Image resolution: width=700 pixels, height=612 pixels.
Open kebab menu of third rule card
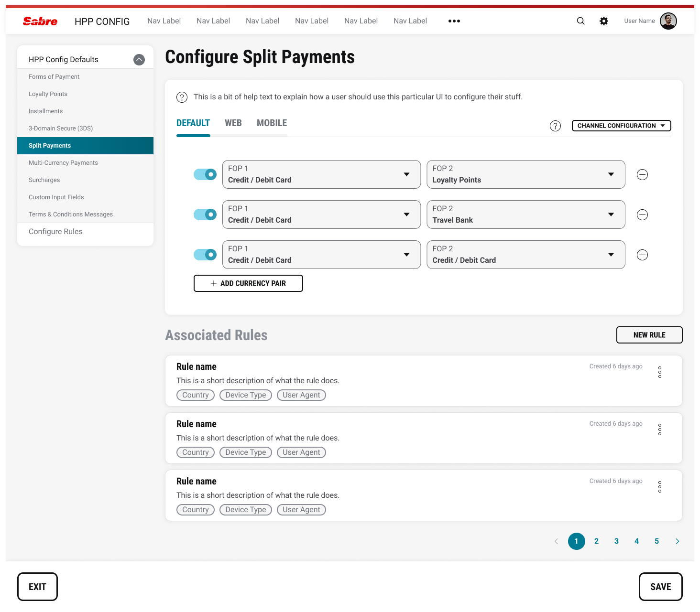660,487
